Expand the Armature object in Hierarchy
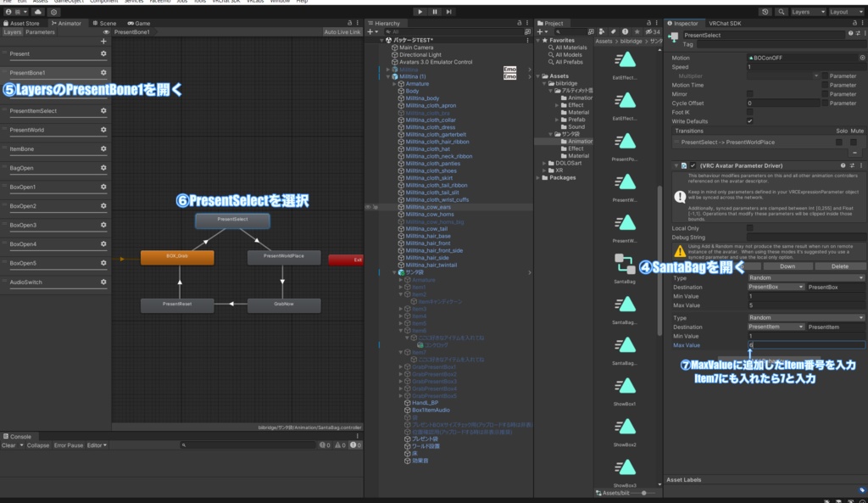This screenshot has height=503, width=868. 395,84
